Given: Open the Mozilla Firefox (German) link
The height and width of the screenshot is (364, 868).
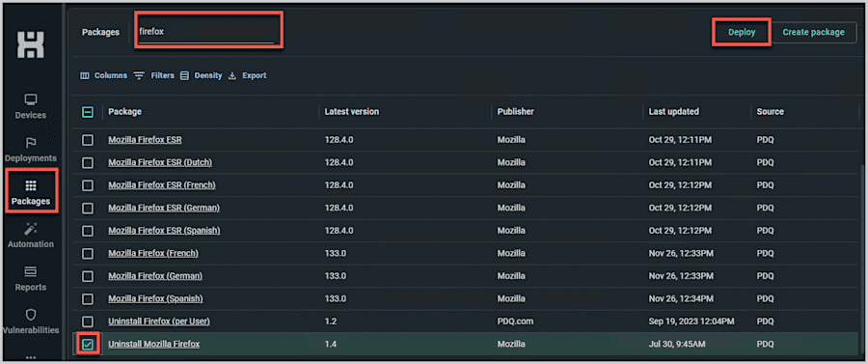Looking at the screenshot, I should coord(155,276).
